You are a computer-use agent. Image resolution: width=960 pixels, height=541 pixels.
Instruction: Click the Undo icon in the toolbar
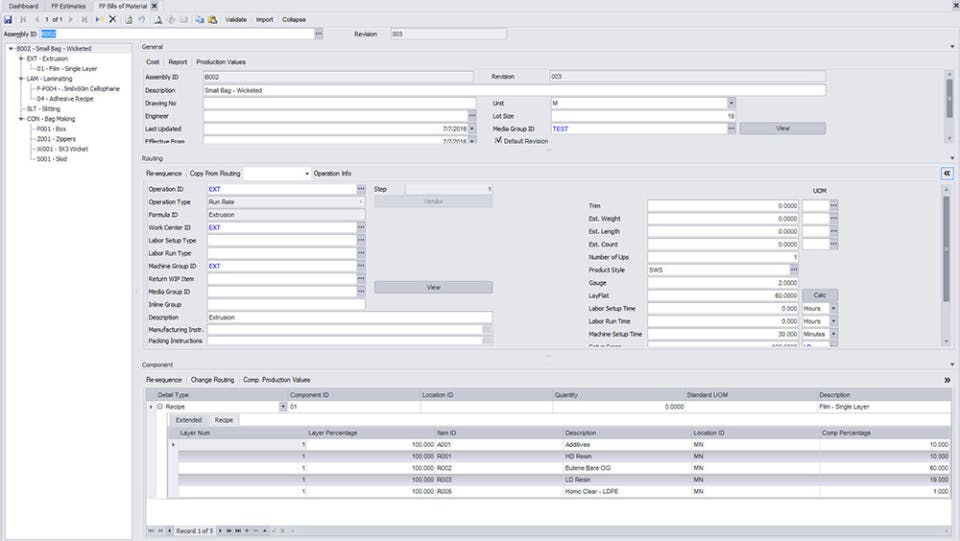pos(141,20)
